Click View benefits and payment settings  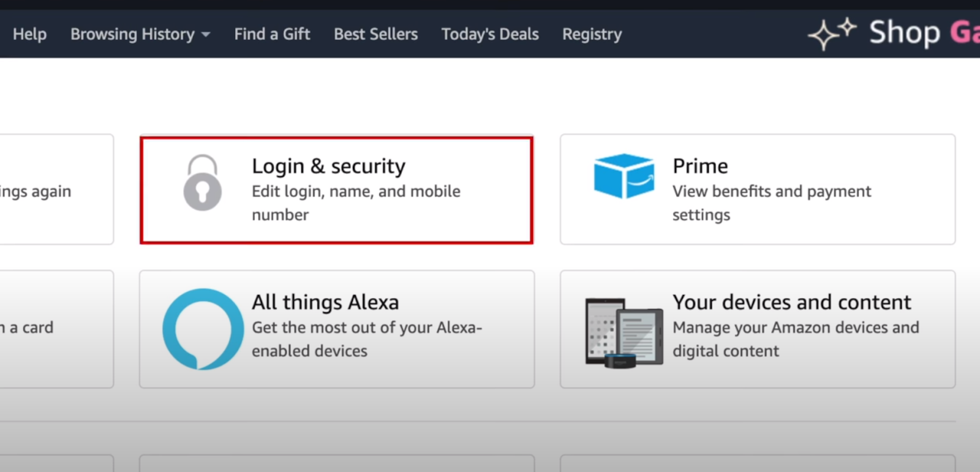click(771, 203)
